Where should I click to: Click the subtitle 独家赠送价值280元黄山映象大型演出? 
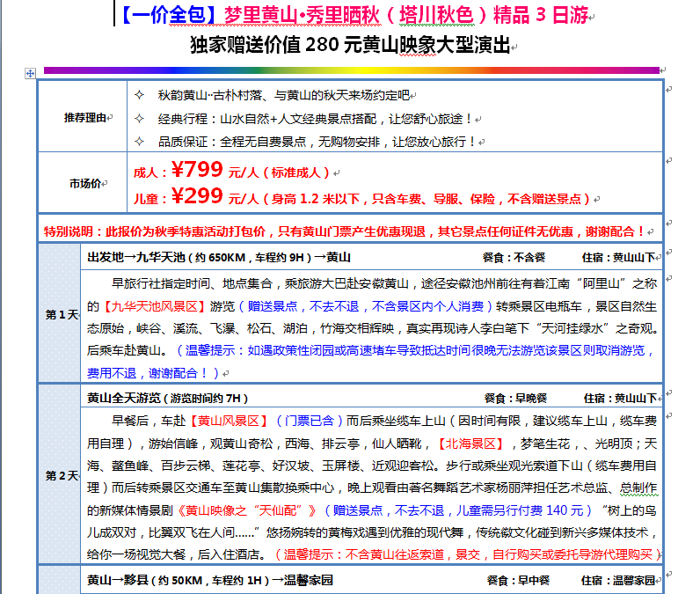349,46
